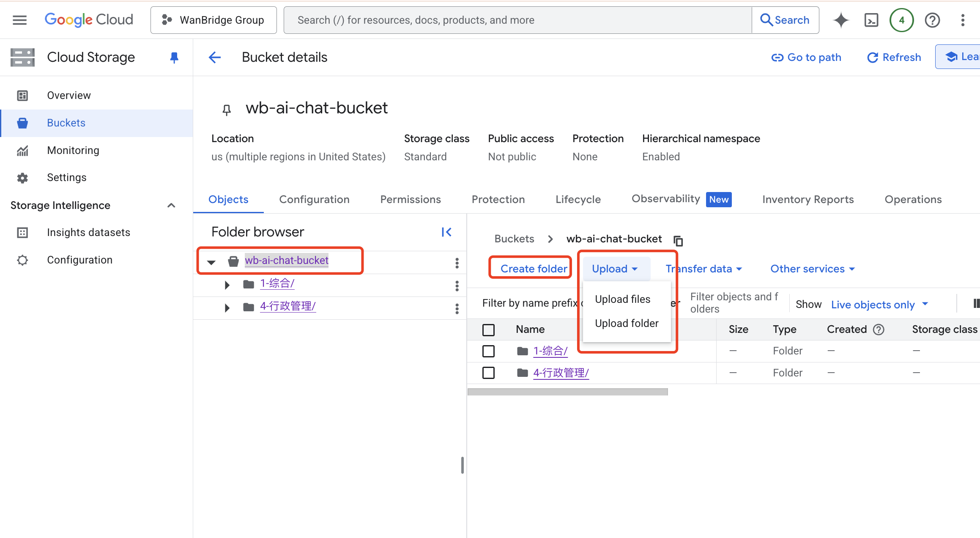This screenshot has width=980, height=538.
Task: Open more options for 4-行政管理 tree folder
Action: point(457,309)
